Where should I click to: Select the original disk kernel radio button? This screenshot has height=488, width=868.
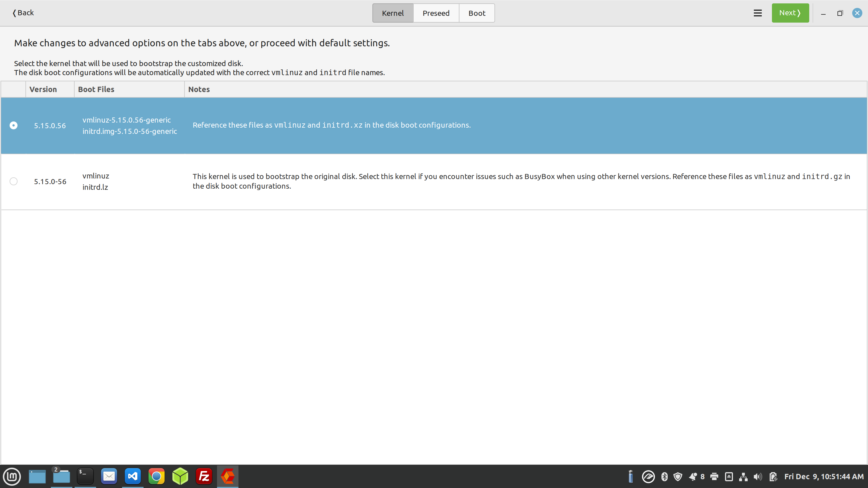[x=14, y=181]
